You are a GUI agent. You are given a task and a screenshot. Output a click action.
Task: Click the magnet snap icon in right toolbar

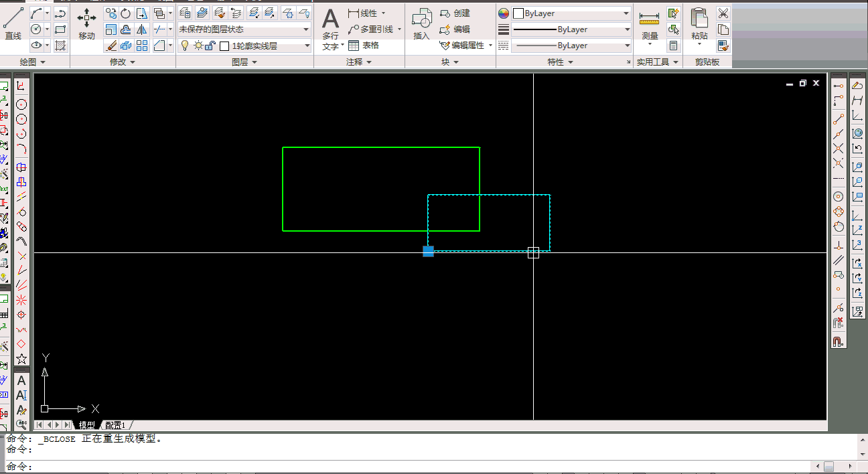[838, 341]
